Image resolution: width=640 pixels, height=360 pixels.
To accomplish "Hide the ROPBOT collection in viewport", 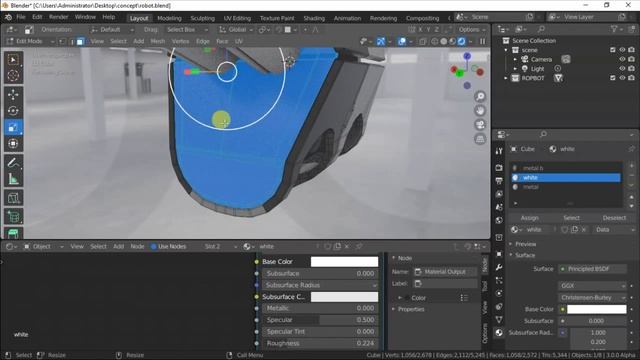I will 622,78.
